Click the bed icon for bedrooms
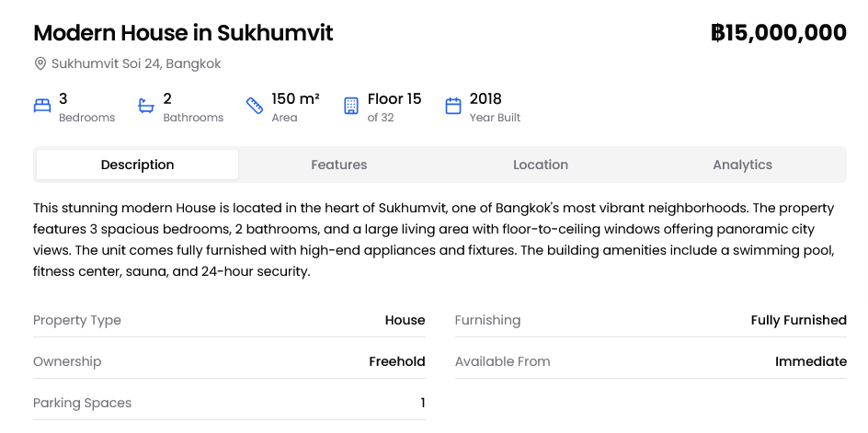Image resolution: width=868 pixels, height=433 pixels. point(42,106)
